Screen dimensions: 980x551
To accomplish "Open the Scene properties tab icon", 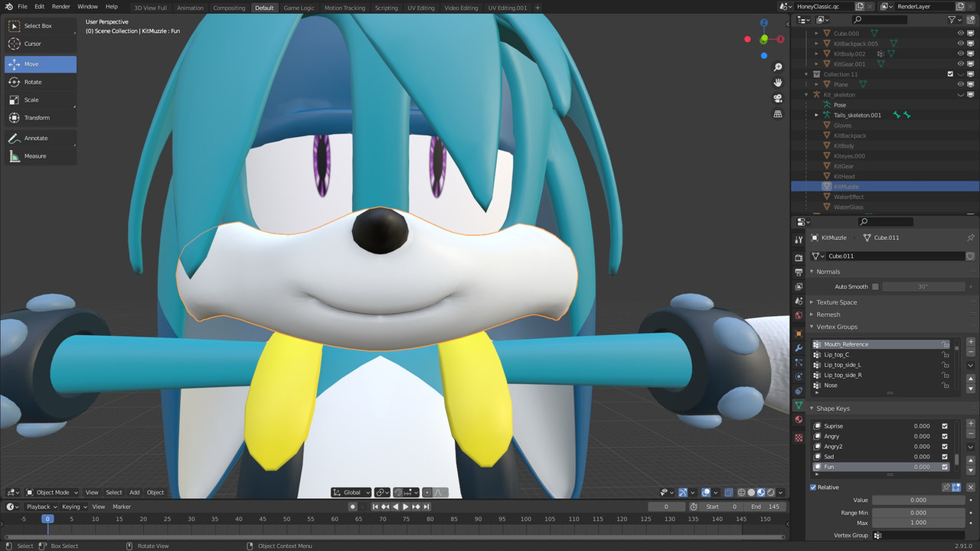I will coord(799,301).
